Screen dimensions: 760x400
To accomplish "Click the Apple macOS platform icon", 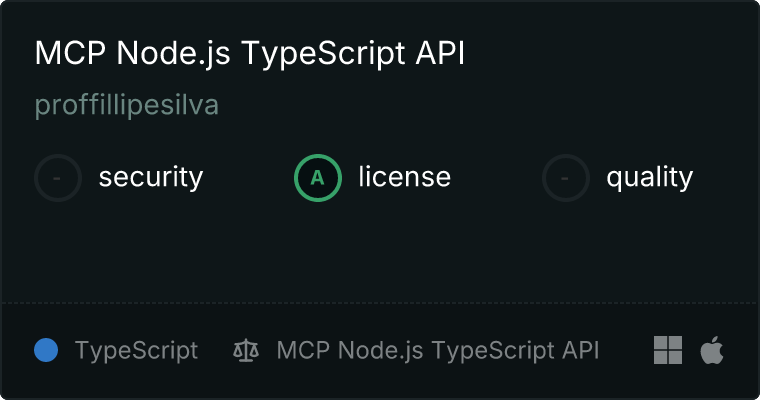I will coord(712,350).
